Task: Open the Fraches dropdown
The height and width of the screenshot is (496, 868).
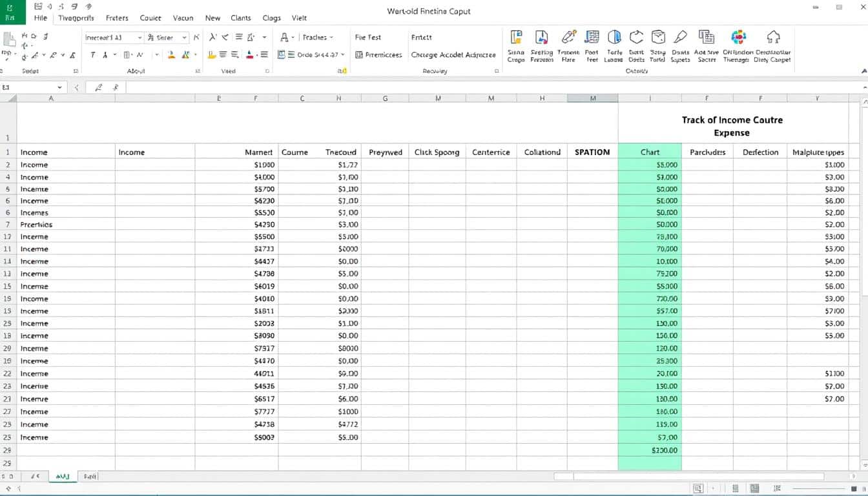Action: coord(331,37)
